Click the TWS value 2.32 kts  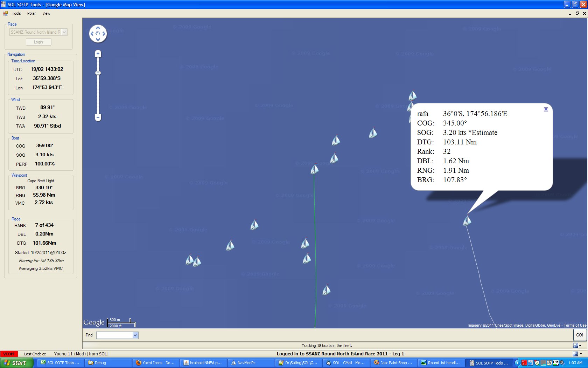(x=47, y=116)
